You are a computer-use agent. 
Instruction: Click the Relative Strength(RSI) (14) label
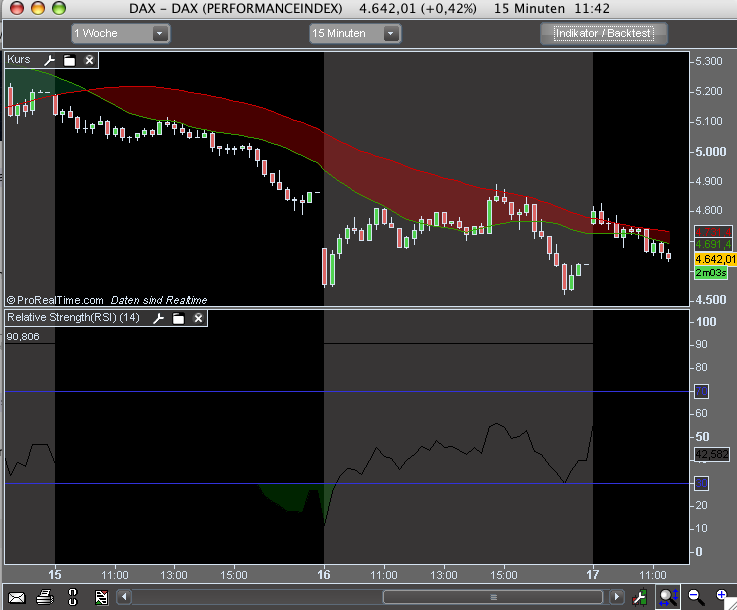(73, 318)
